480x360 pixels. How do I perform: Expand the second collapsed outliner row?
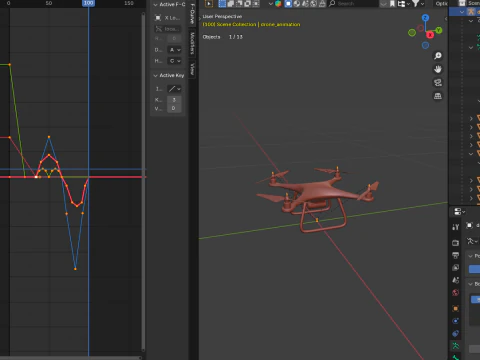pyautogui.click(x=471, y=127)
